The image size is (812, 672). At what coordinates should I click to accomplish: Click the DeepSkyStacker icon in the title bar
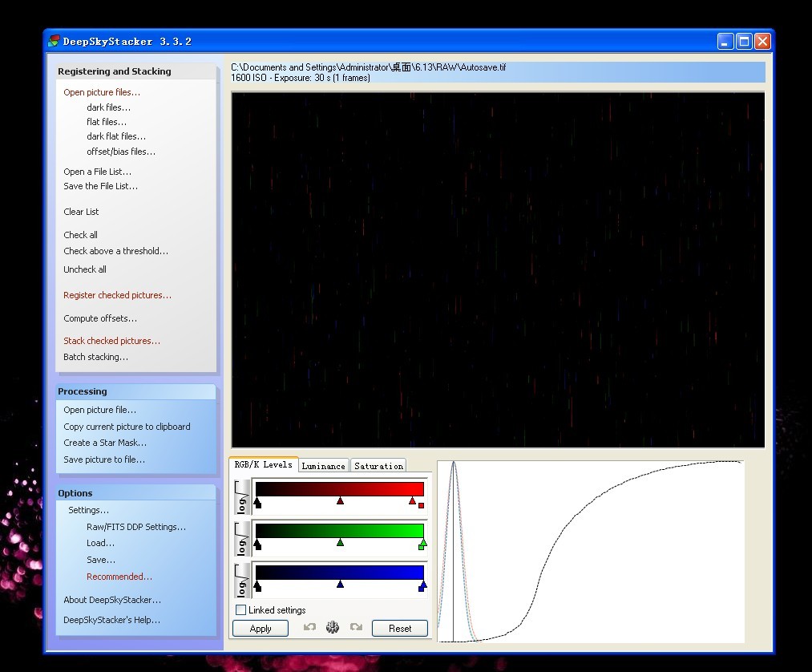(x=54, y=41)
